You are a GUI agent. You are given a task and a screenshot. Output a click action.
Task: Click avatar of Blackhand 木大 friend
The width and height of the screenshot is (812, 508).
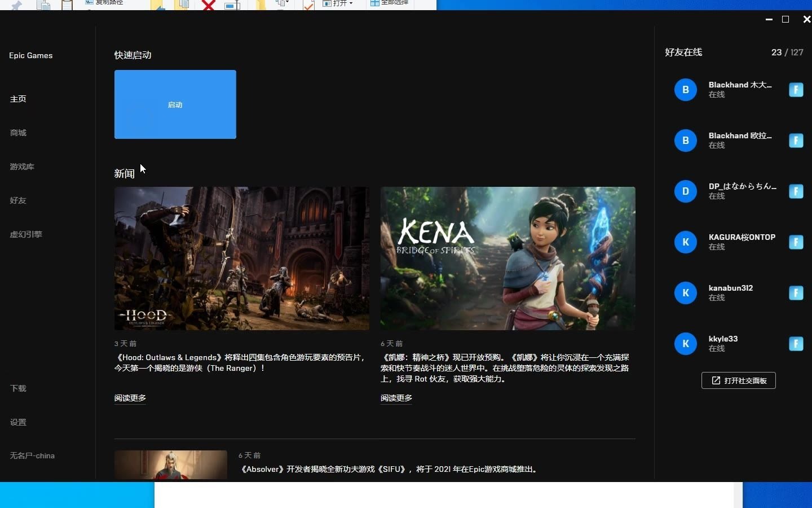coord(686,90)
